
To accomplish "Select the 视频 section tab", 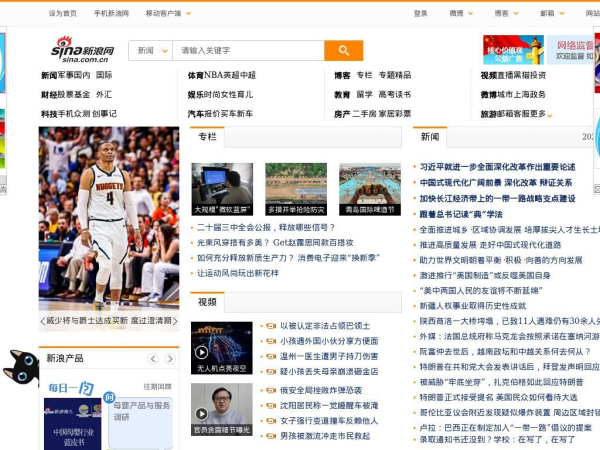I will (207, 302).
